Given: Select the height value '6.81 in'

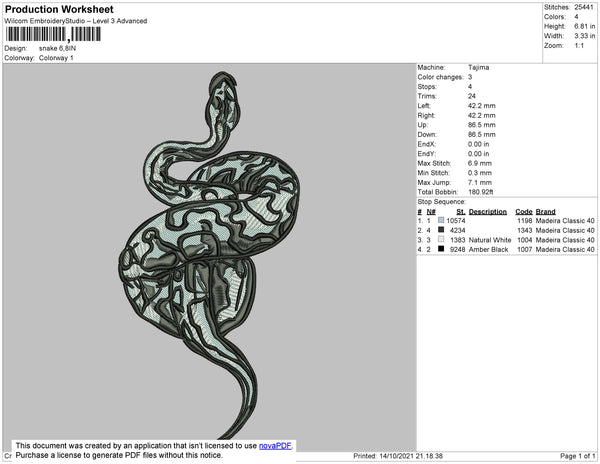Looking at the screenshot, I should [585, 26].
